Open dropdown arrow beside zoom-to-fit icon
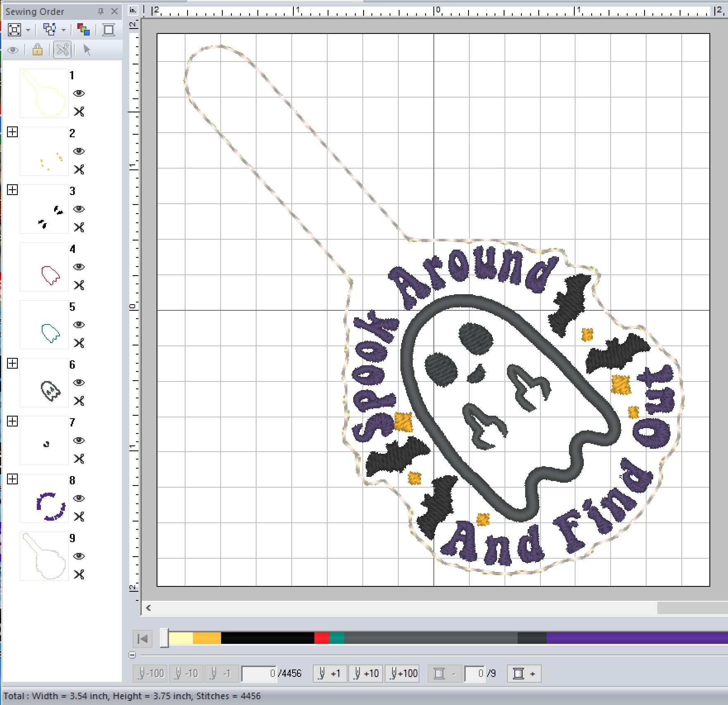This screenshot has width=728, height=705. click(x=28, y=30)
